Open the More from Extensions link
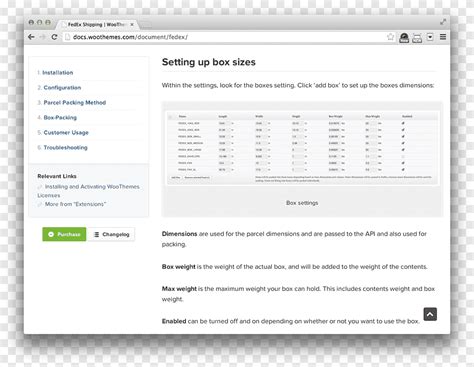 [x=75, y=204]
